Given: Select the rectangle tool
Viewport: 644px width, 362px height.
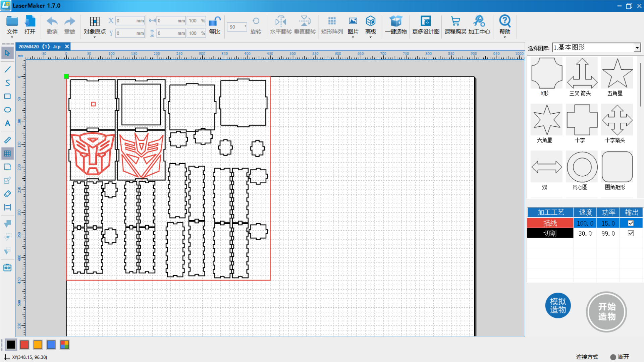Looking at the screenshot, I should (x=7, y=97).
